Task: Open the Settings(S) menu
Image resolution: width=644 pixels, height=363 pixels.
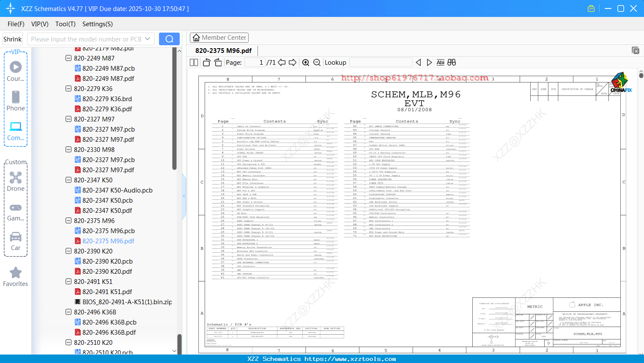Action: (x=98, y=24)
